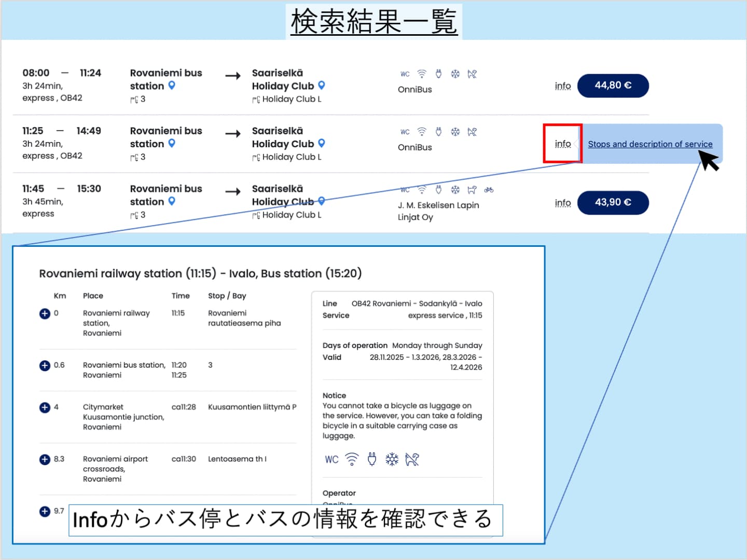The image size is (747, 560).
Task: Open info link for the 08:00 departure
Action: coord(562,86)
